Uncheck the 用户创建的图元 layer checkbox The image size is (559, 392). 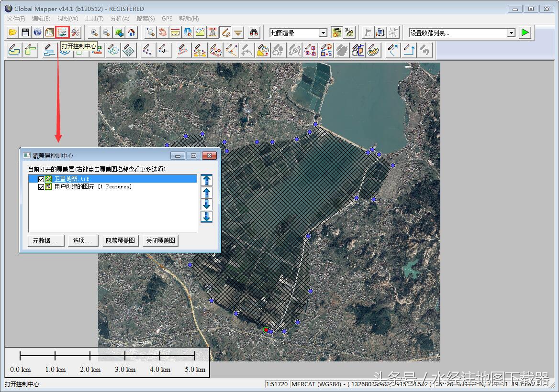click(x=41, y=187)
